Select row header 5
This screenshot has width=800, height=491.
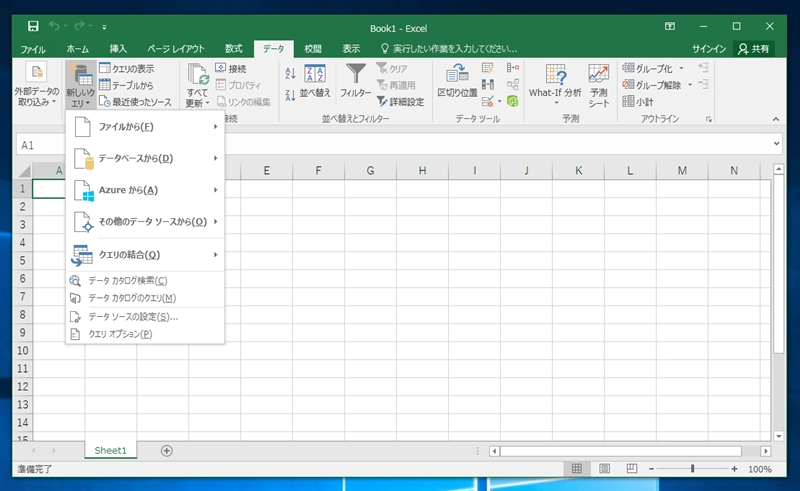(x=22, y=261)
